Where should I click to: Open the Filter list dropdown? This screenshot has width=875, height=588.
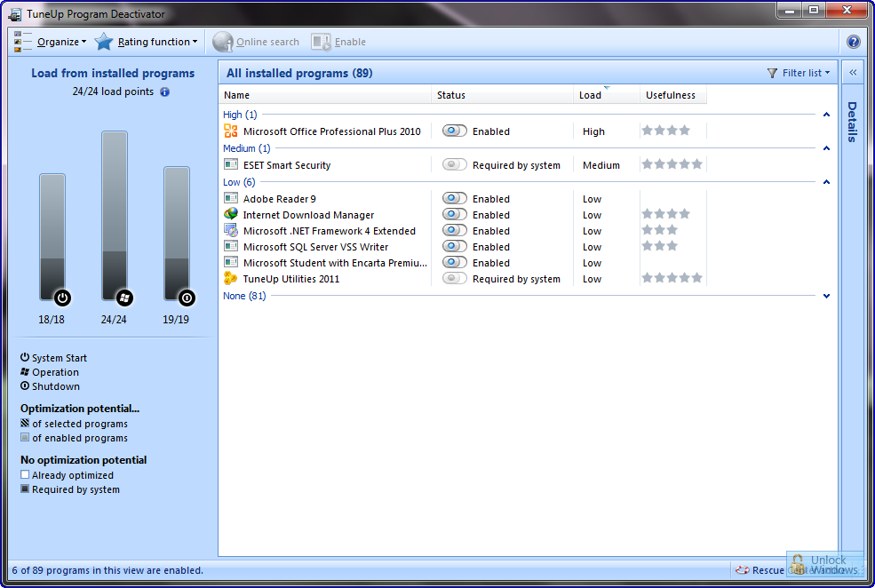pyautogui.click(x=799, y=73)
